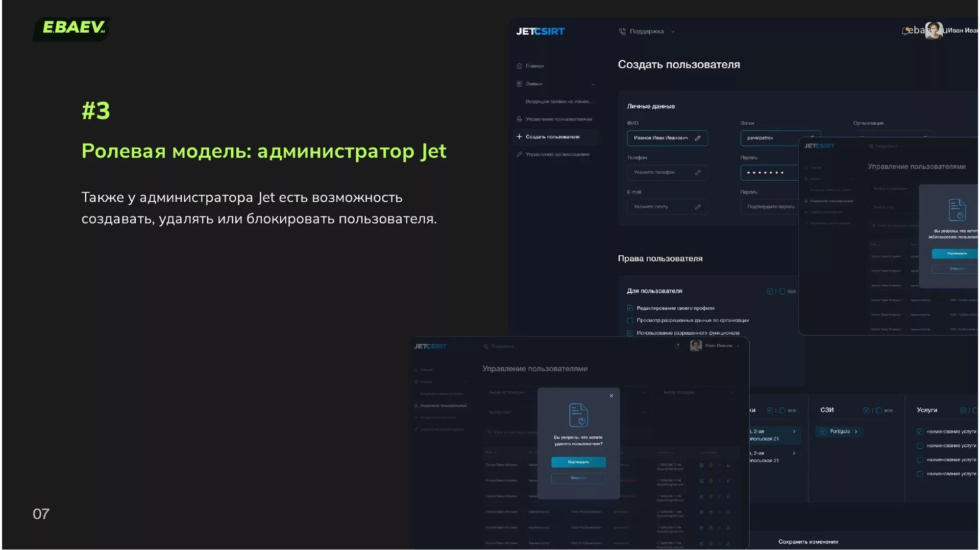
Task: Toggle the Fortigate checkbox under СЗИ
Action: click(823, 432)
